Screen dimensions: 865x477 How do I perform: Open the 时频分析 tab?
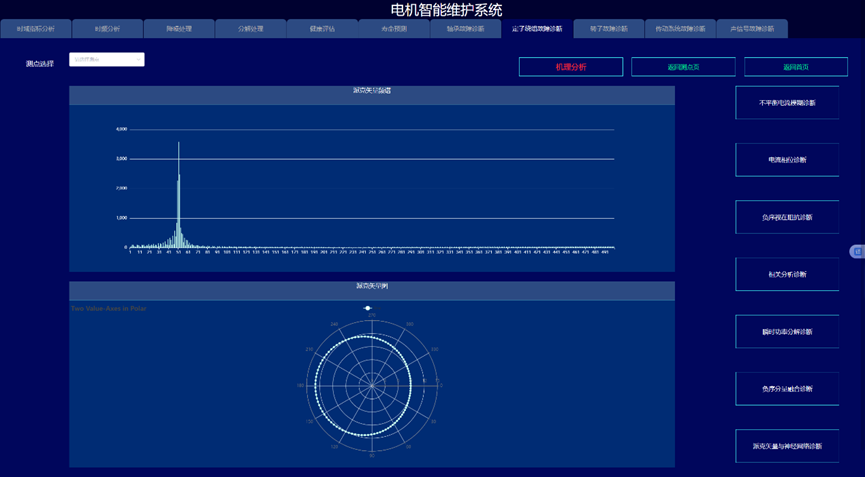point(107,29)
